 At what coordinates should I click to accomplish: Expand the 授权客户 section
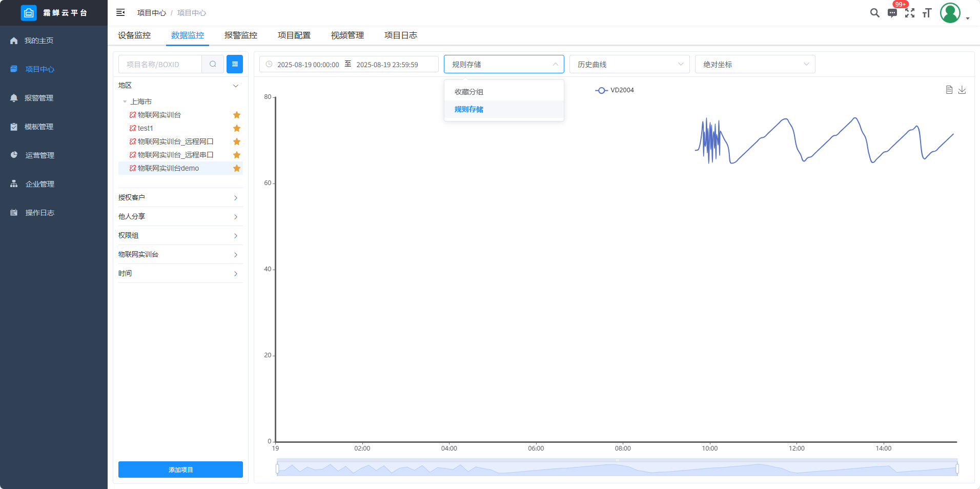coord(180,197)
